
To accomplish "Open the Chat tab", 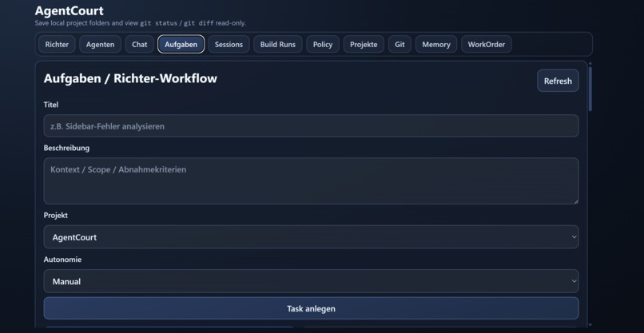I will [140, 45].
